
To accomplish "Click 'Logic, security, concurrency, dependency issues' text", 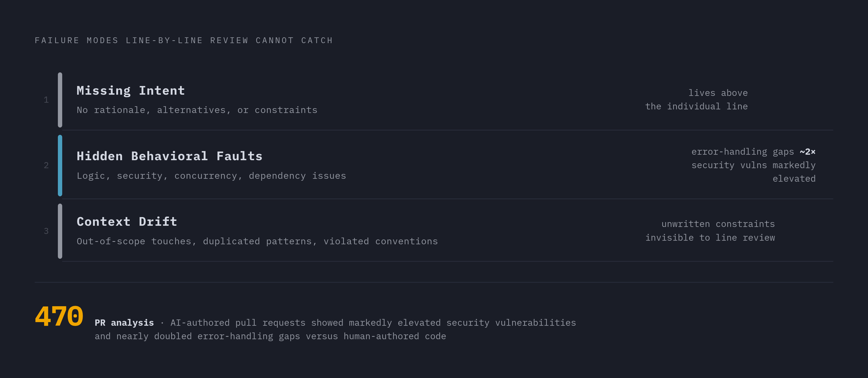I will pyautogui.click(x=211, y=176).
